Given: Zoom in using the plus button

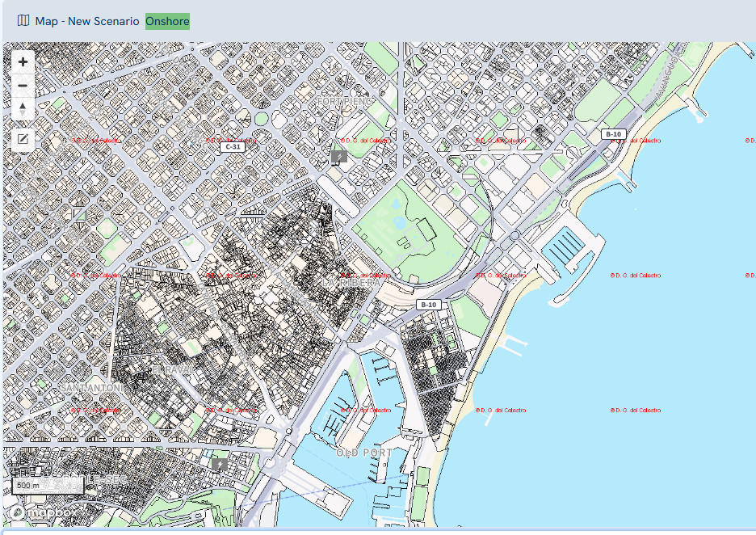Looking at the screenshot, I should click(x=23, y=62).
